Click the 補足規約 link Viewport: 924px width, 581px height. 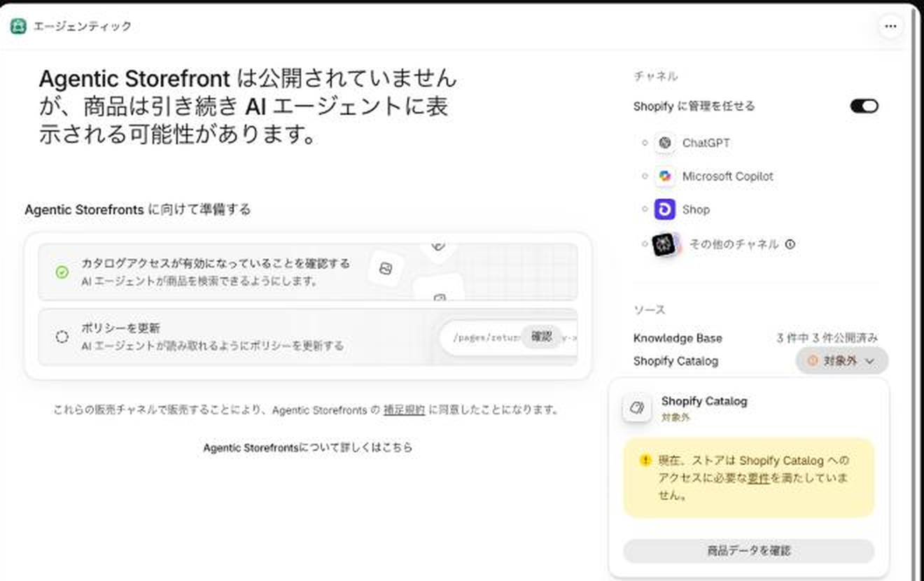(404, 410)
